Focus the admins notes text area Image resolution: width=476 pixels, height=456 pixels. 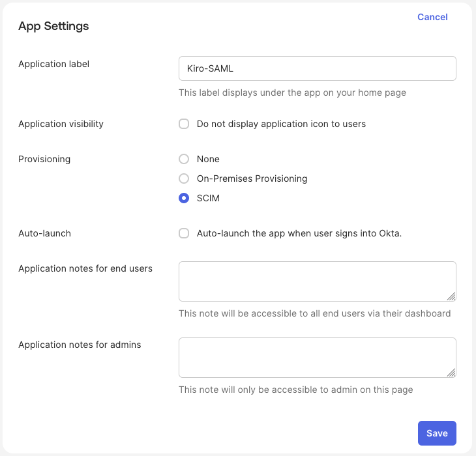[x=317, y=358]
